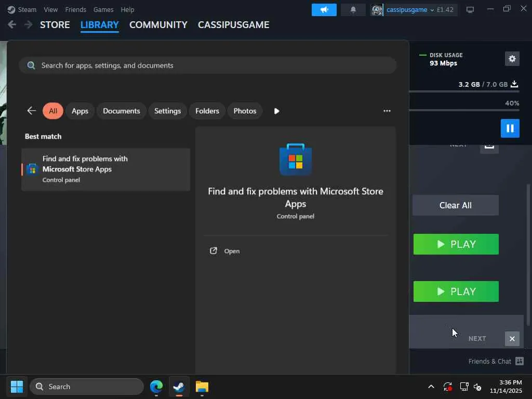The height and width of the screenshot is (399, 532).
Task: Click the Steam downloads panel scrollbar
Action: pyautogui.click(x=528, y=255)
